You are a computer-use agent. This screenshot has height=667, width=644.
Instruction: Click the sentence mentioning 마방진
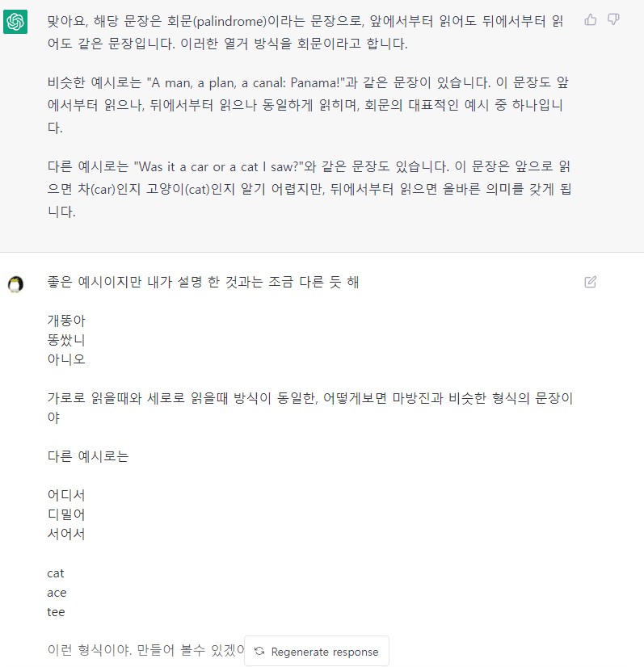309,408
